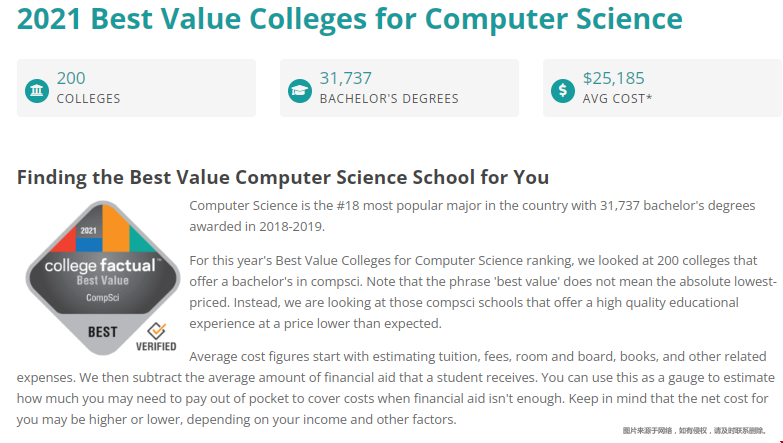Click the $25,185 Avg Cost card
This screenshot has width=783, height=443.
[x=663, y=88]
